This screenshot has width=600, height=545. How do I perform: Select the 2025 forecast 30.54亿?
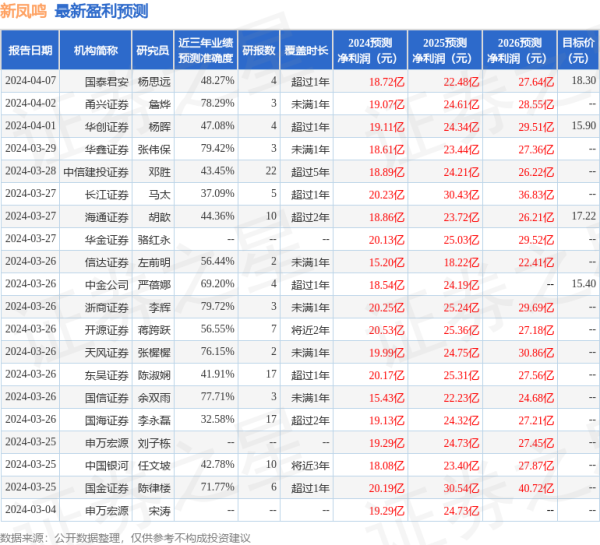click(461, 488)
